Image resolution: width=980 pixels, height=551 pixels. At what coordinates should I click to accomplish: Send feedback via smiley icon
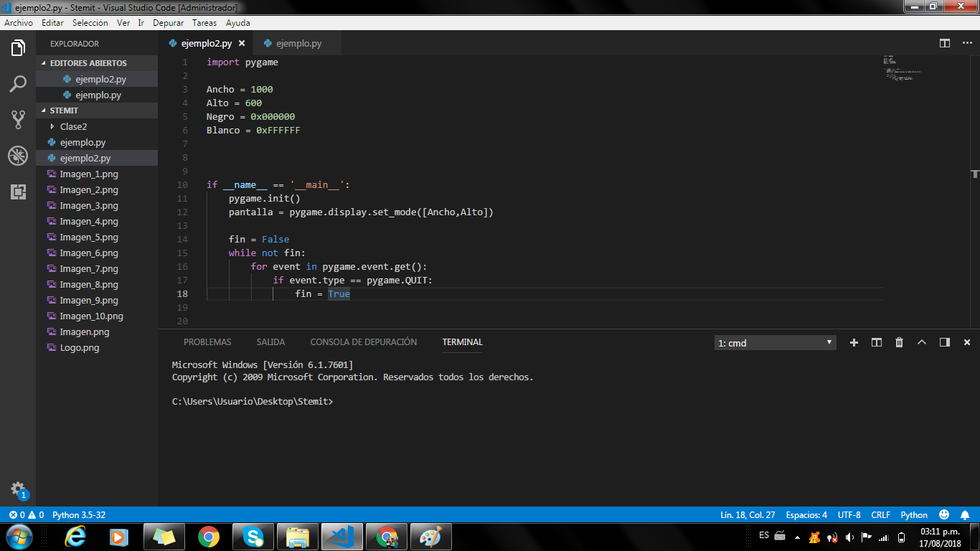(x=944, y=515)
